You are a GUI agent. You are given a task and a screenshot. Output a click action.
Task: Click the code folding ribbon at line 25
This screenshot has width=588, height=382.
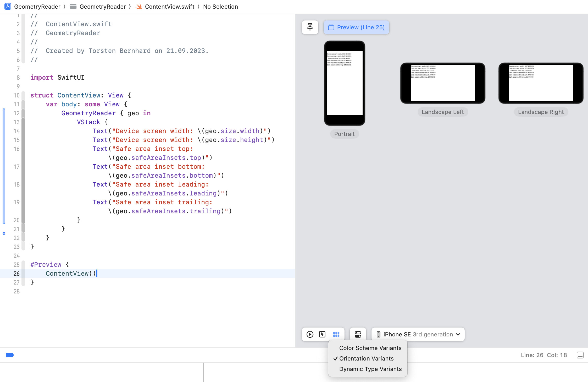(23, 265)
